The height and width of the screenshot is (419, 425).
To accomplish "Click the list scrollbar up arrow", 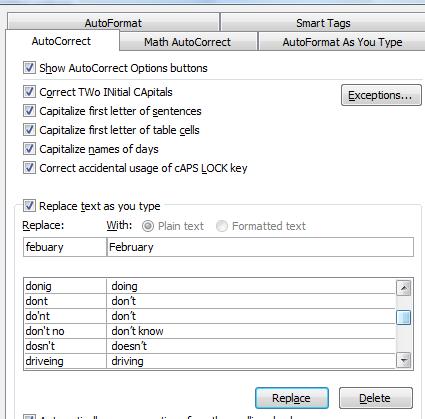I will tap(404, 288).
